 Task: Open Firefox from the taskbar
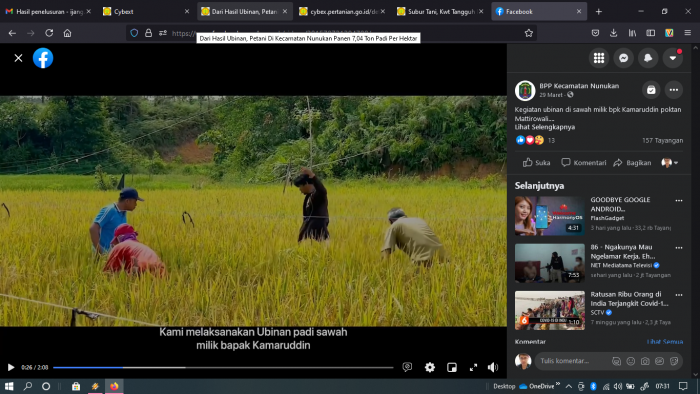click(x=114, y=386)
